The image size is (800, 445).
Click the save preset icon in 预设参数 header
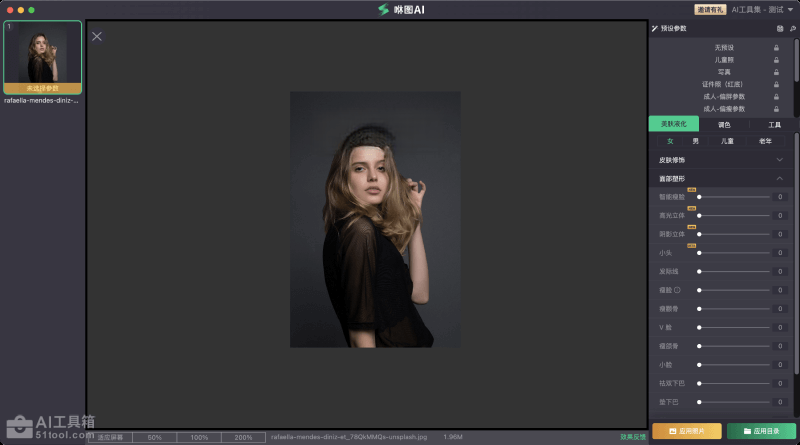[x=780, y=29]
